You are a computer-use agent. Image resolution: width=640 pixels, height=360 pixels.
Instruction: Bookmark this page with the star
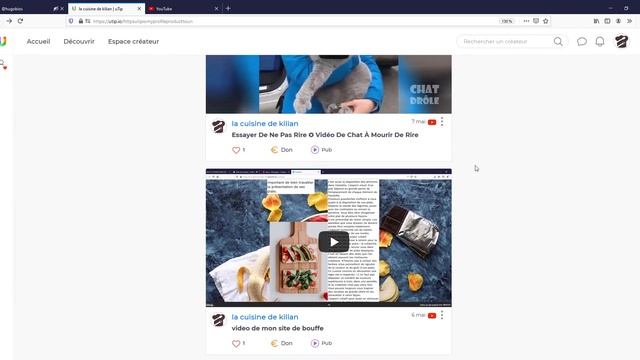[546, 21]
